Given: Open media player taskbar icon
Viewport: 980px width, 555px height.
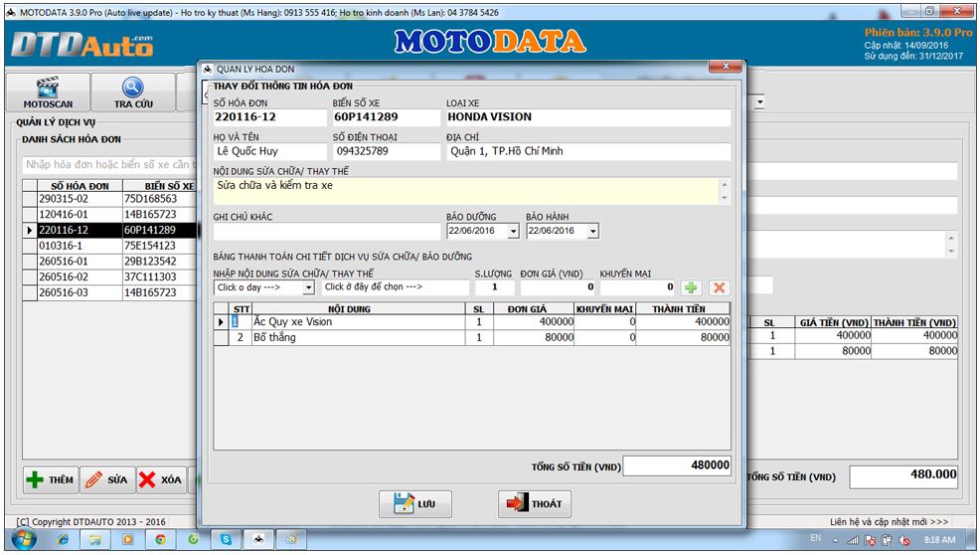Looking at the screenshot, I should coord(128,539).
